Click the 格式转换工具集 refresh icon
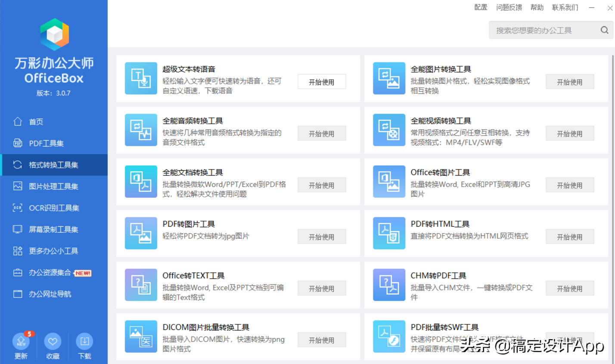 point(18,164)
